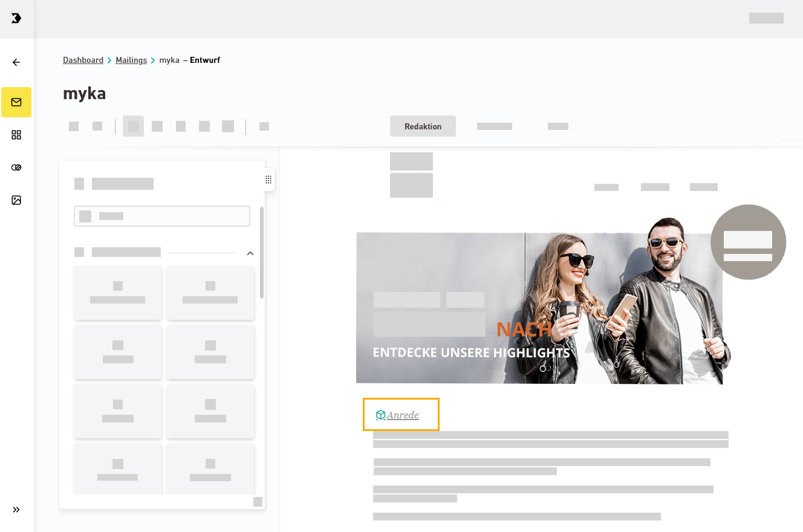The width and height of the screenshot is (803, 532).
Task: Click the overlapping circles icon in sidebar
Action: click(x=16, y=167)
